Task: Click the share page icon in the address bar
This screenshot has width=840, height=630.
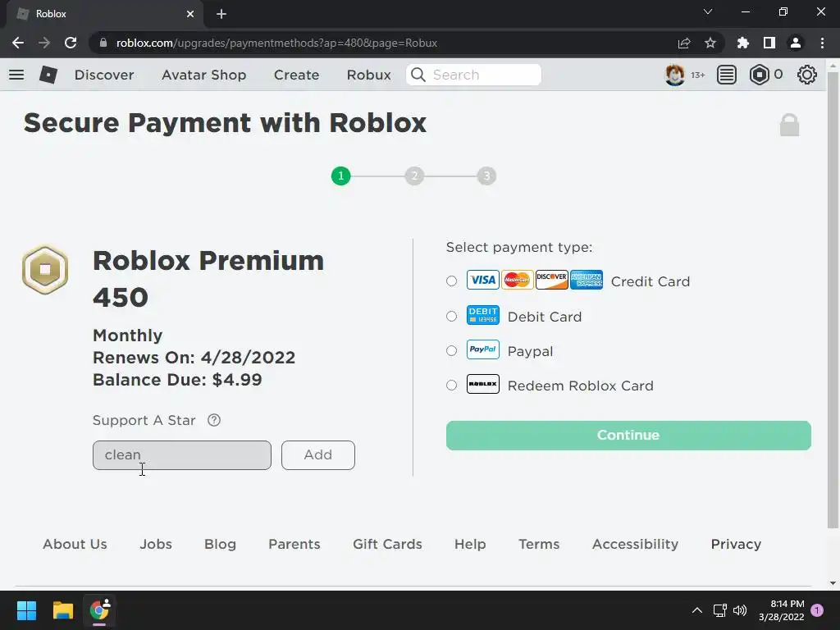Action: click(x=684, y=43)
